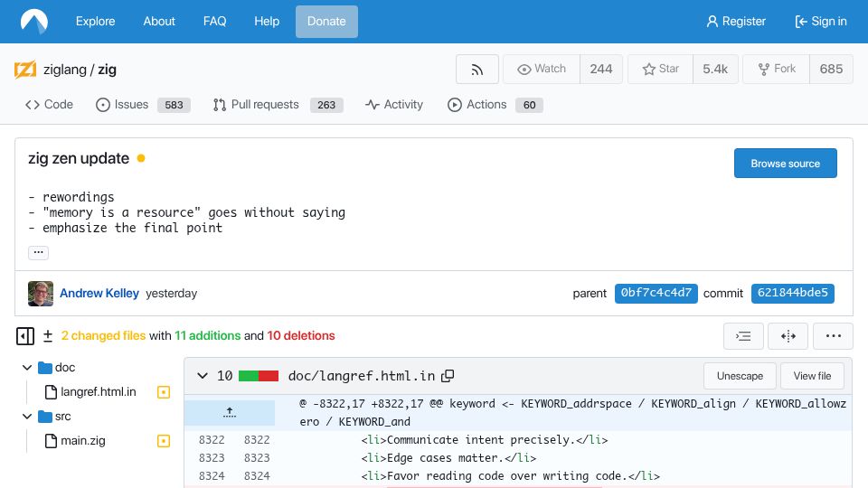View the 5.4k stargazers count
This screenshot has width=868, height=488.
(x=715, y=70)
